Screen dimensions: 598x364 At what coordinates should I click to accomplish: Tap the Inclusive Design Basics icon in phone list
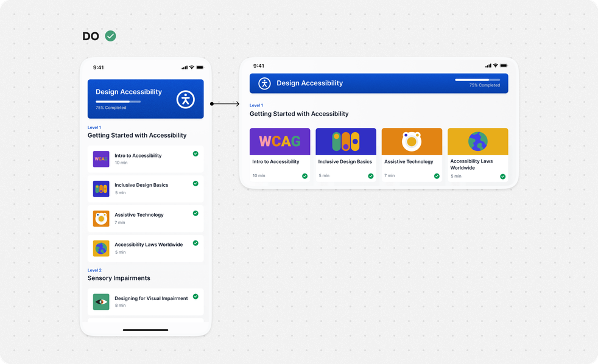point(101,189)
